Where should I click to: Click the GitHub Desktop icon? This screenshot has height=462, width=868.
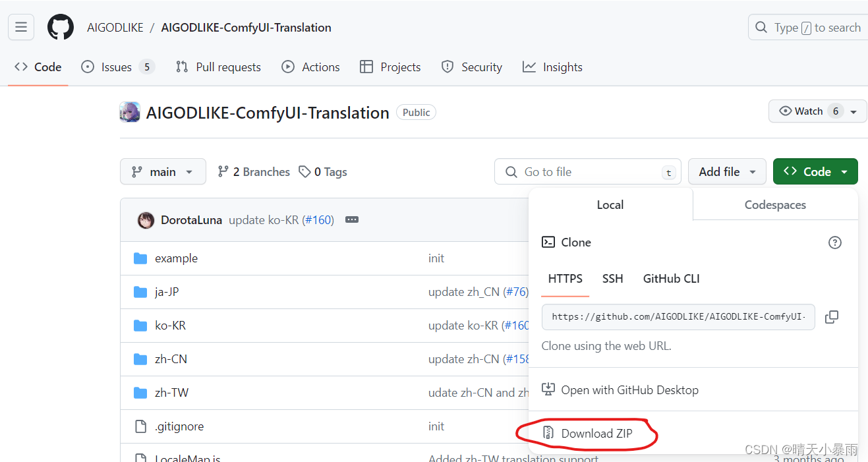[548, 390]
